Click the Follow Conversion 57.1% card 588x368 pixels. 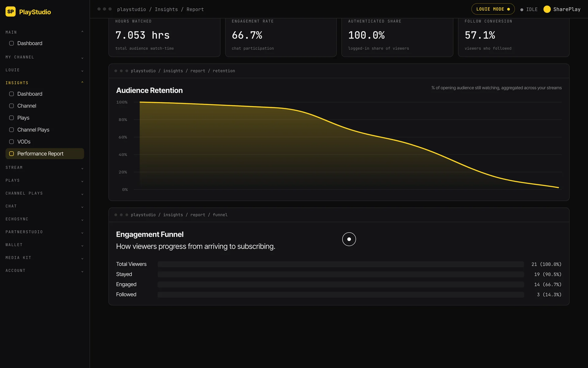click(x=514, y=37)
